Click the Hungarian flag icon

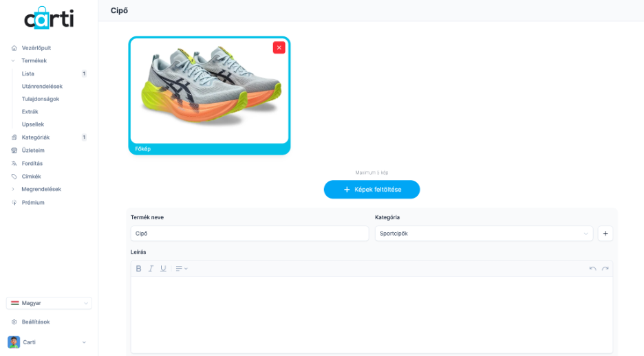(14, 303)
